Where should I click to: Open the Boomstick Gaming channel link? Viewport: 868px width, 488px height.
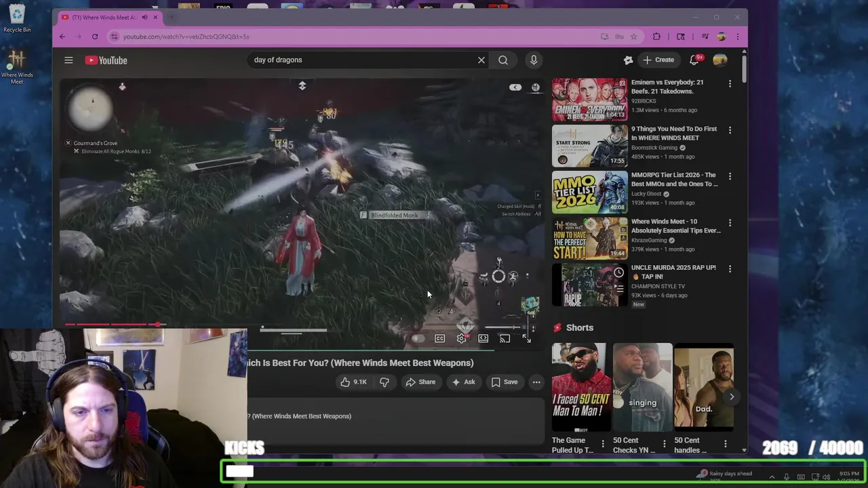tap(654, 148)
